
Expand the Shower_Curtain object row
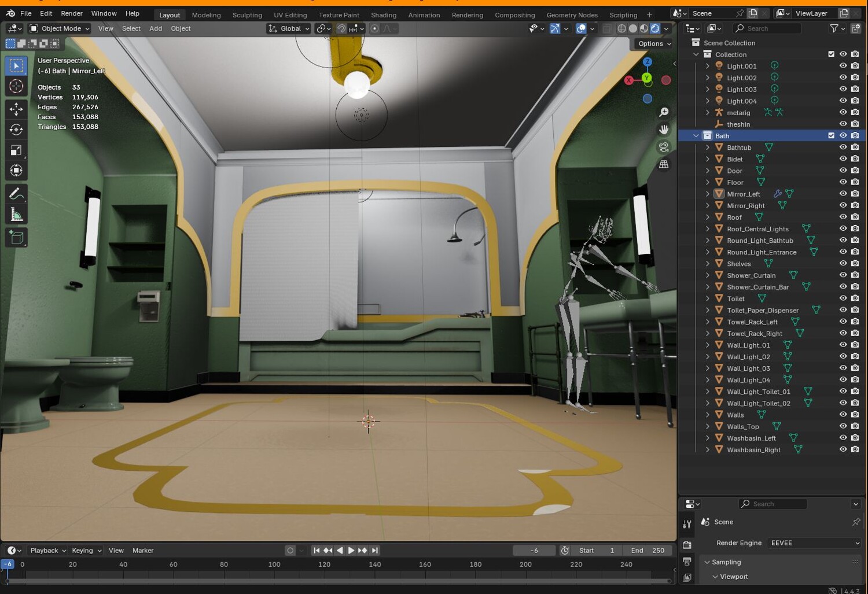(707, 275)
